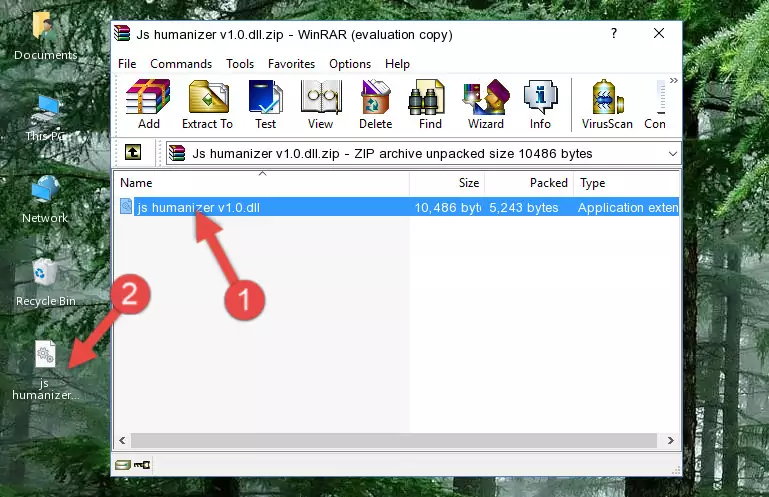Click the drive icon in status bar
Viewport: 769px width, 497px height.
(x=123, y=465)
